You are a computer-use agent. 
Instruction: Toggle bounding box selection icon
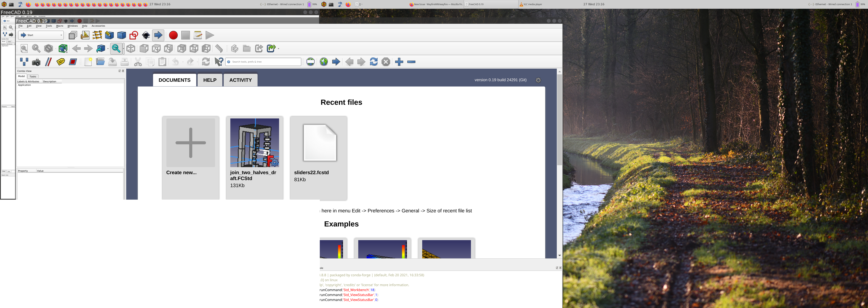(x=63, y=48)
